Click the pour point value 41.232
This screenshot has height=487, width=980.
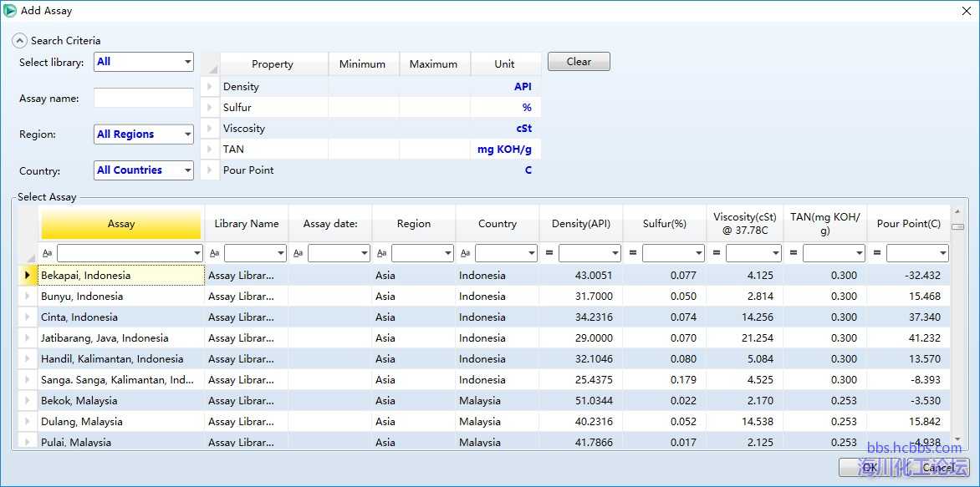[x=924, y=337]
